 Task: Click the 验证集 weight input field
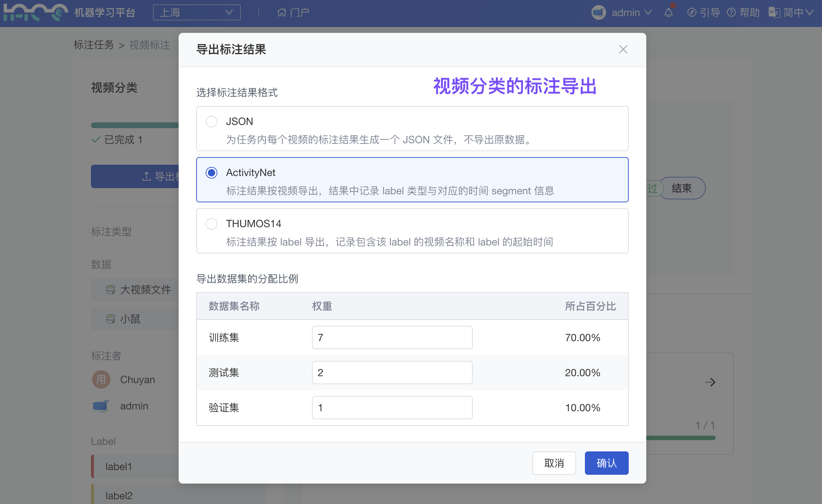click(392, 408)
